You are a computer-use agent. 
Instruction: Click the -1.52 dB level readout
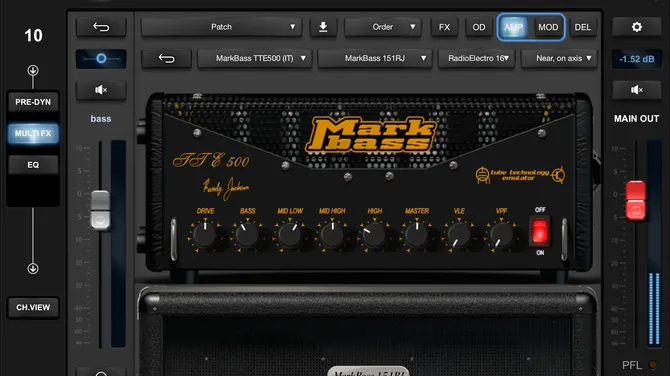tap(637, 59)
